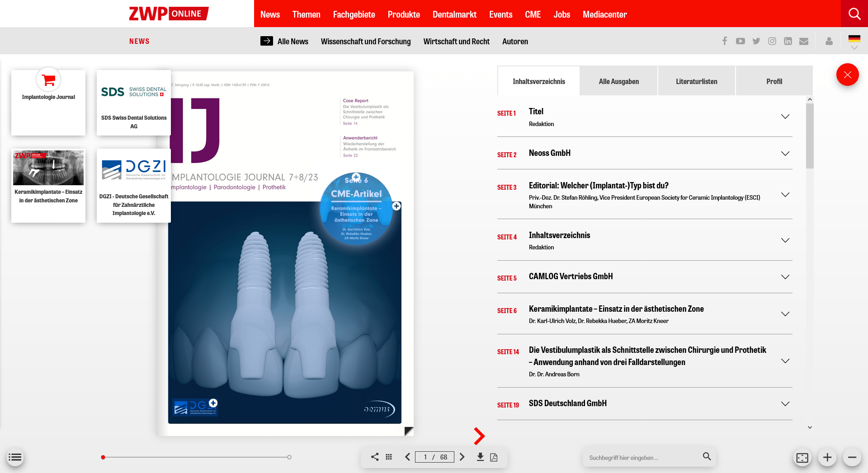Click the contents list scrollbar thumb
The image size is (868, 473).
tap(810, 136)
